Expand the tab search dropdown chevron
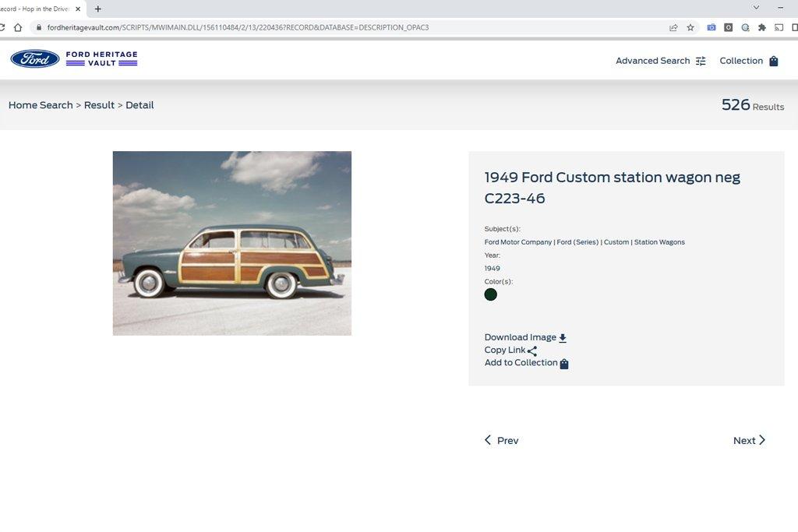The width and height of the screenshot is (798, 532). coord(756,8)
